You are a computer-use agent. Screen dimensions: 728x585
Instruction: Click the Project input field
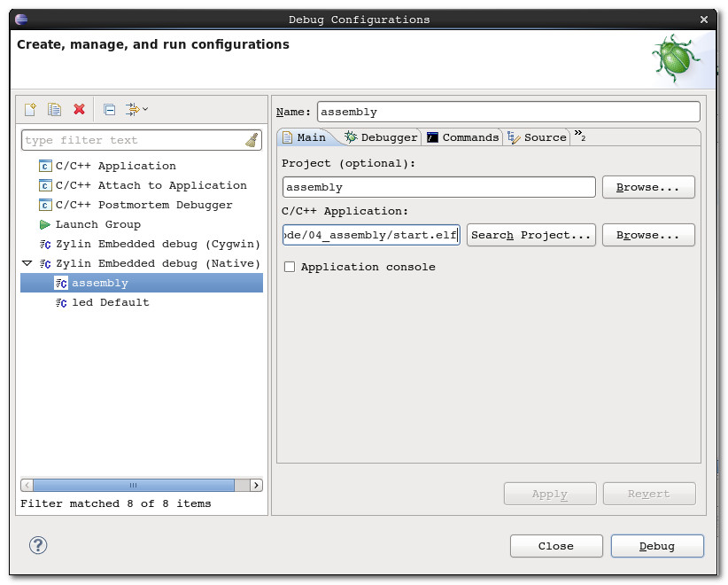click(438, 187)
